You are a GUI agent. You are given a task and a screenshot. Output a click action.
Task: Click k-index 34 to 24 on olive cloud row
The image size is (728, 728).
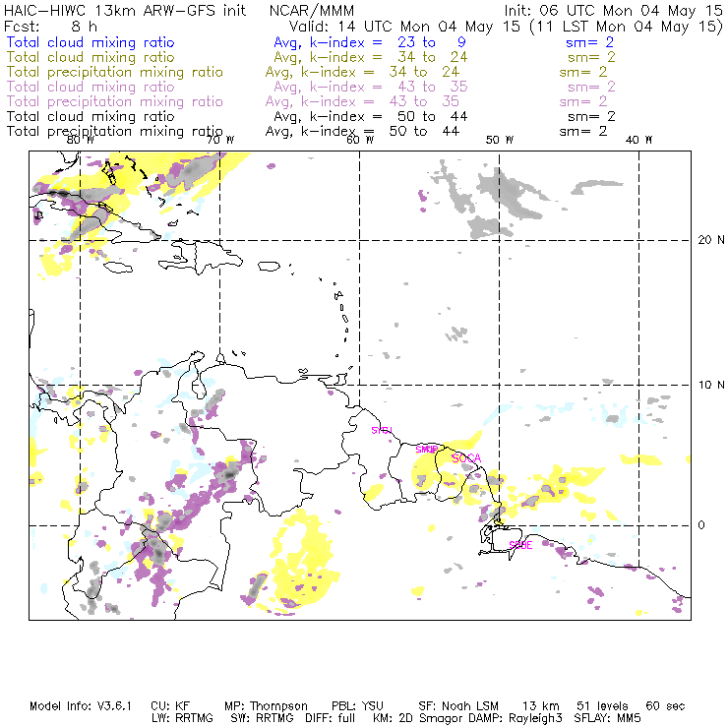(371, 57)
